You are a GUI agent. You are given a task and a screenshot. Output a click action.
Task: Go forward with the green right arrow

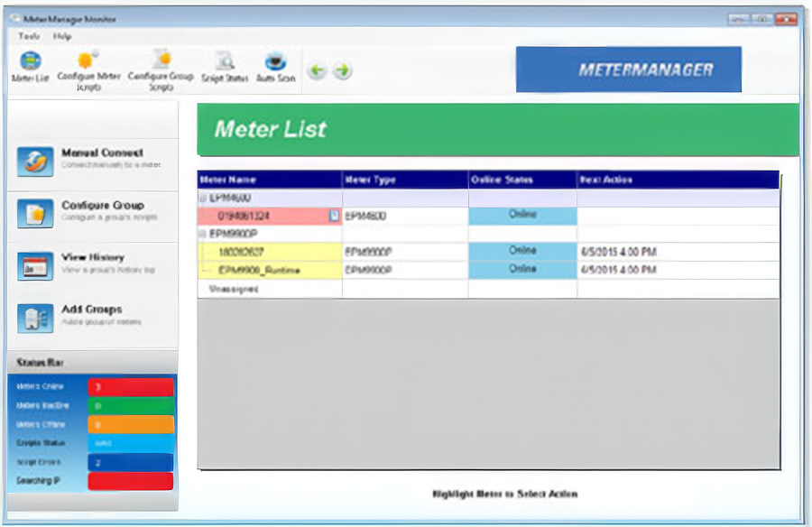[342, 70]
